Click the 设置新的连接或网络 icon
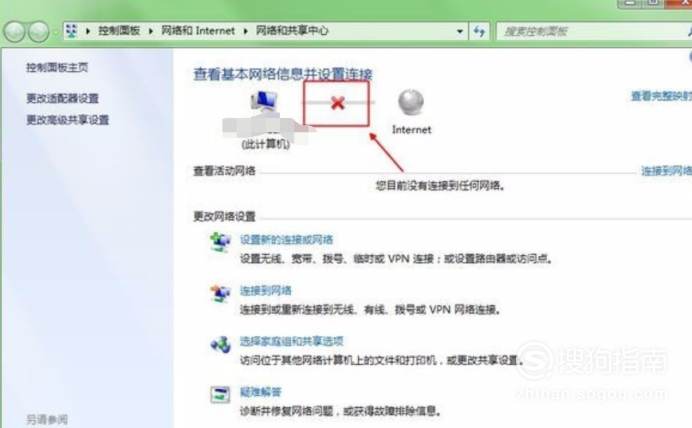This screenshot has width=692, height=428. 220,242
